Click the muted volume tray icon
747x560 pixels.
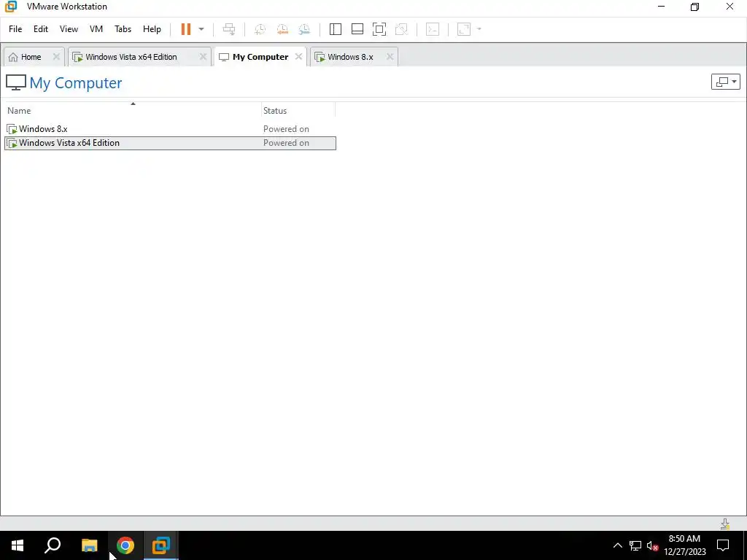(652, 545)
